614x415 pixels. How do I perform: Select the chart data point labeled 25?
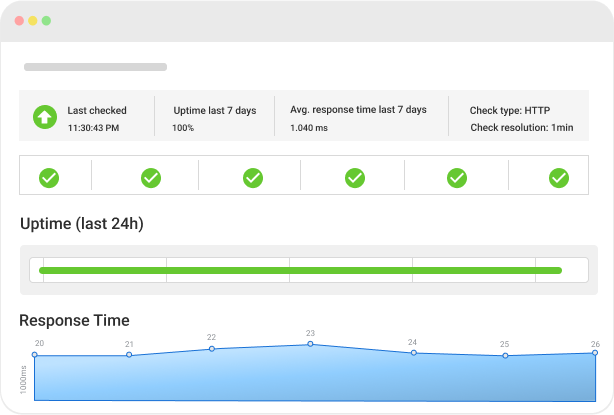(x=505, y=356)
